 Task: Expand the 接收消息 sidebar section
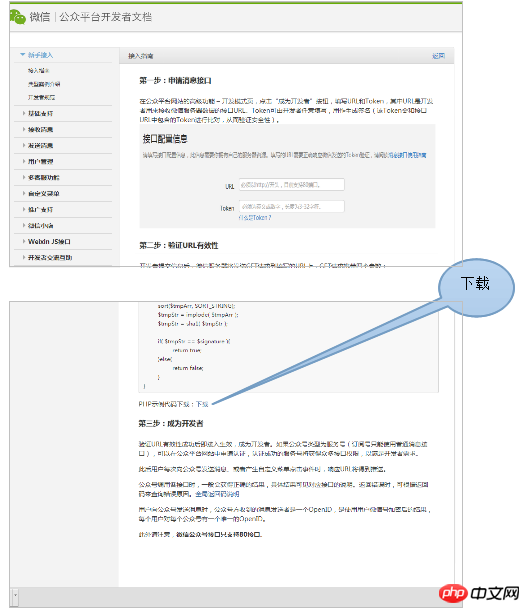click(38, 129)
